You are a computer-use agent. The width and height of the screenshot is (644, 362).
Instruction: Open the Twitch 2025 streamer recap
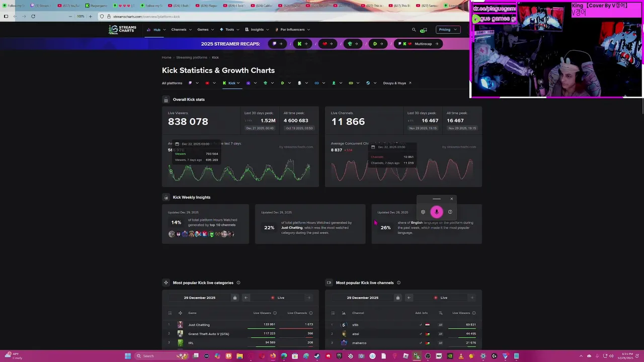pyautogui.click(x=277, y=44)
